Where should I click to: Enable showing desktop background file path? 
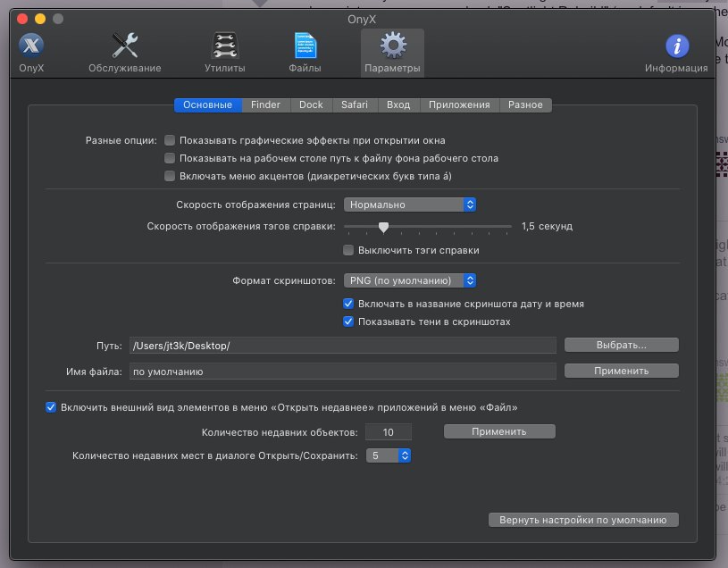point(170,158)
